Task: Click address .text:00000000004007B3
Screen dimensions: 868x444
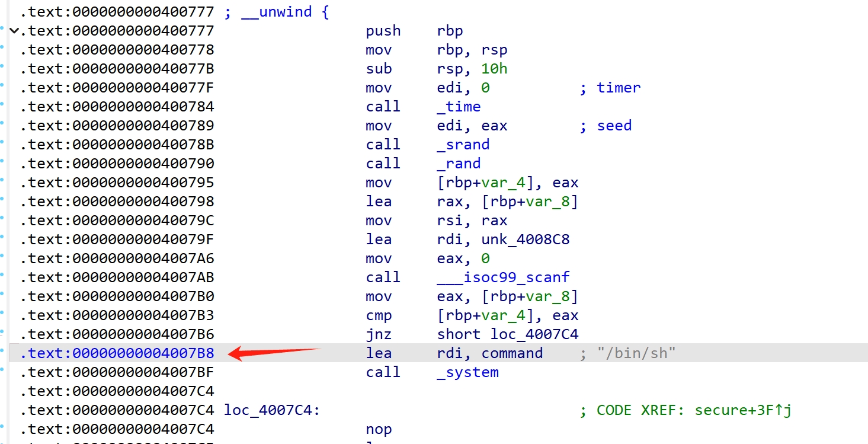Action: pyautogui.click(x=117, y=315)
